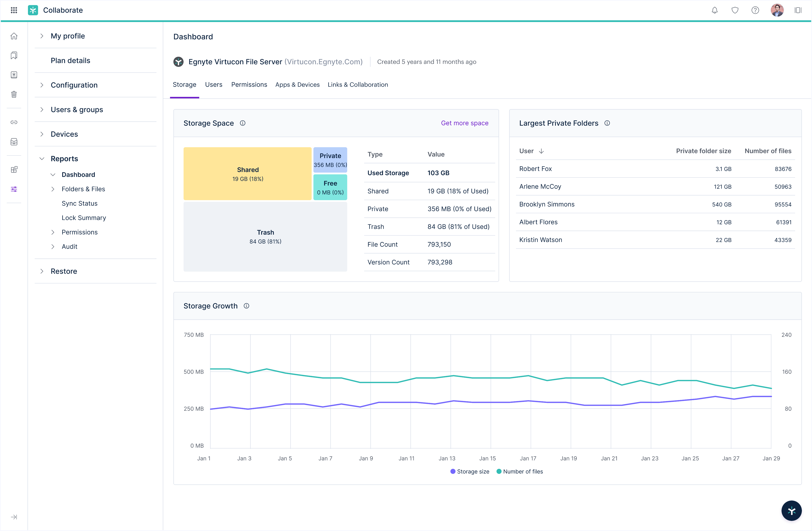812x531 pixels.
Task: Collapse the Reports section
Action: click(x=42, y=158)
